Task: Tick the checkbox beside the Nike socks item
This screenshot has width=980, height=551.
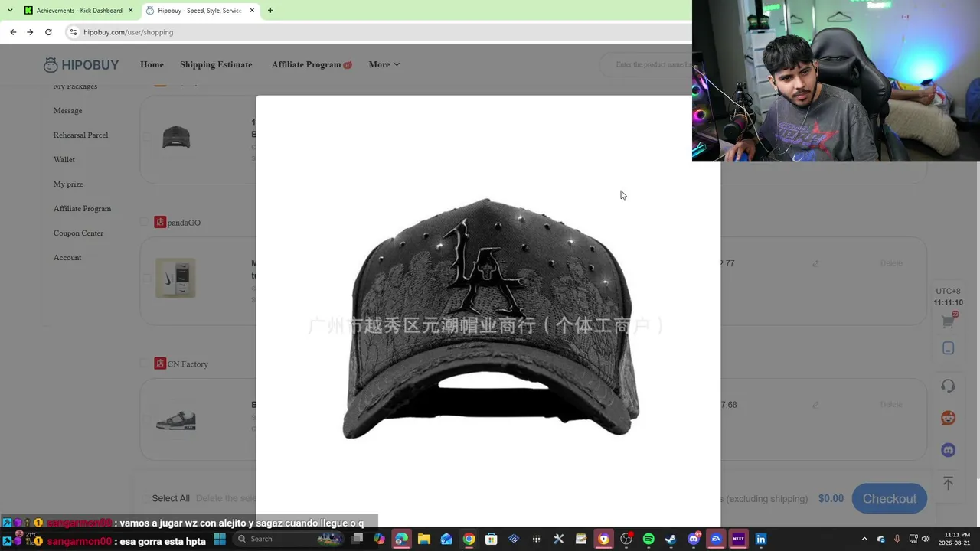Action: (x=146, y=277)
